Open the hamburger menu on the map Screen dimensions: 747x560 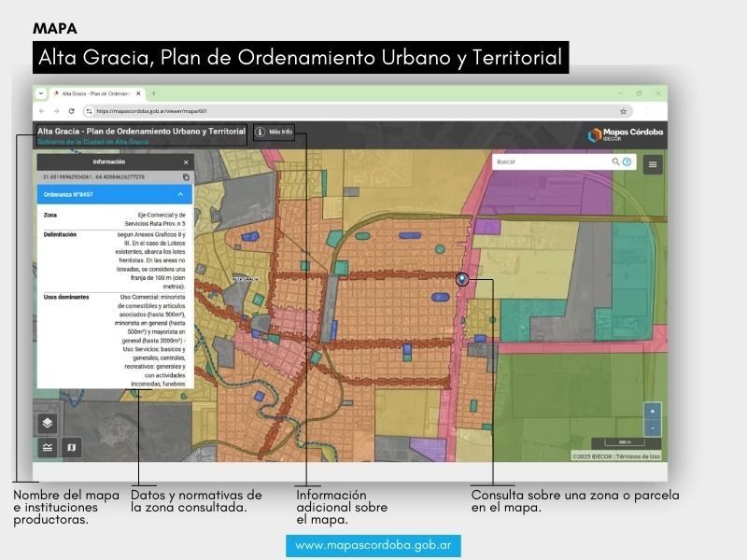click(x=653, y=163)
